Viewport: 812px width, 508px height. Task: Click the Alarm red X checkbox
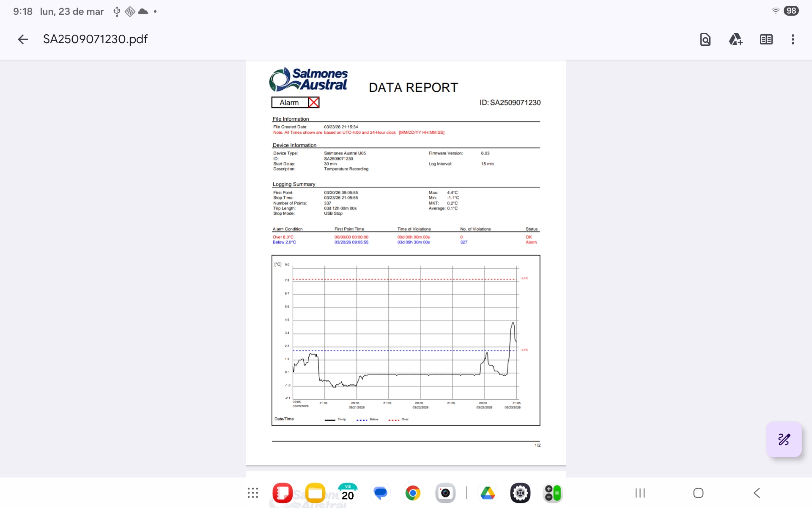click(313, 102)
